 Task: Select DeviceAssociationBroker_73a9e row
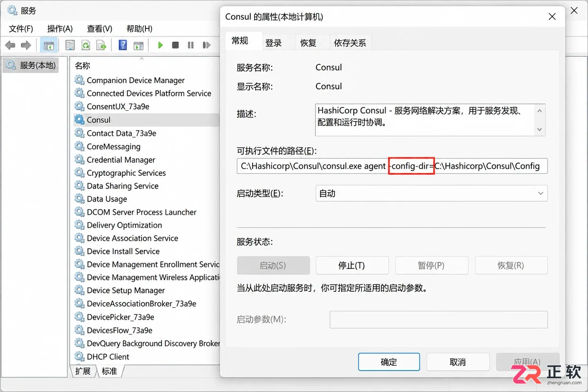pyautogui.click(x=147, y=304)
